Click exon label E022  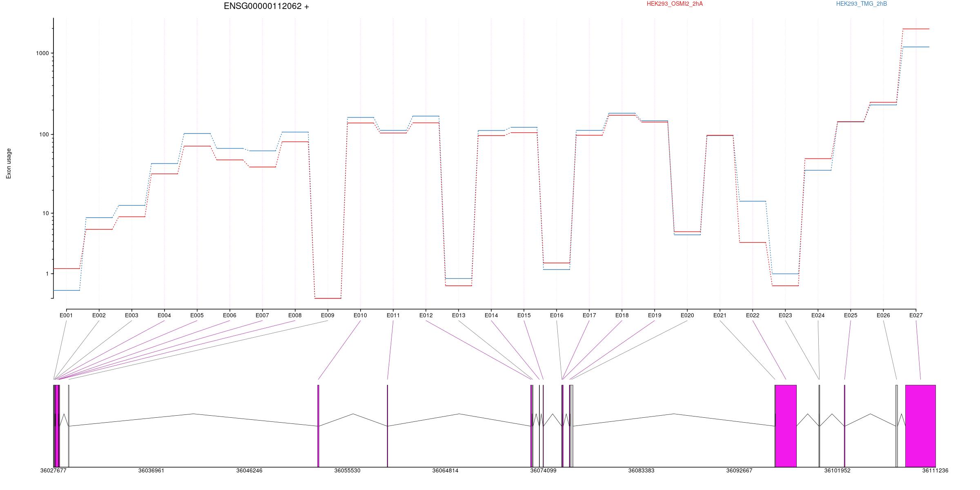click(753, 315)
